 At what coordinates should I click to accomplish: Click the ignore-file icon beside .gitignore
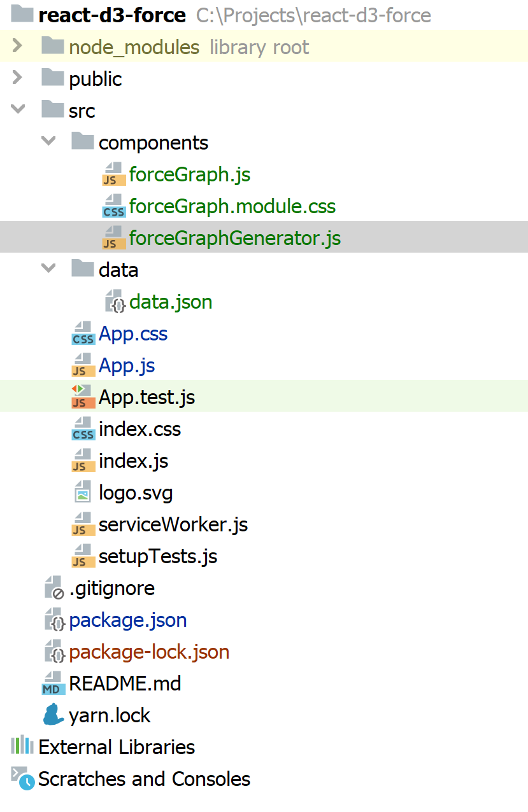tap(55, 587)
